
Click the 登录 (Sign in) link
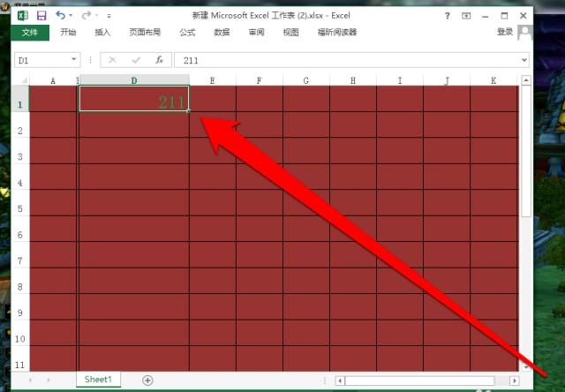(x=505, y=32)
